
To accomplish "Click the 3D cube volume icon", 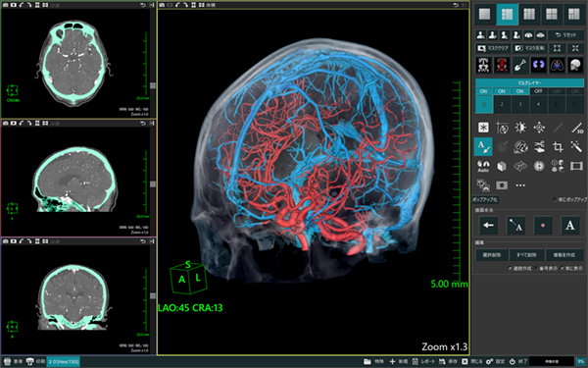I will [x=502, y=166].
